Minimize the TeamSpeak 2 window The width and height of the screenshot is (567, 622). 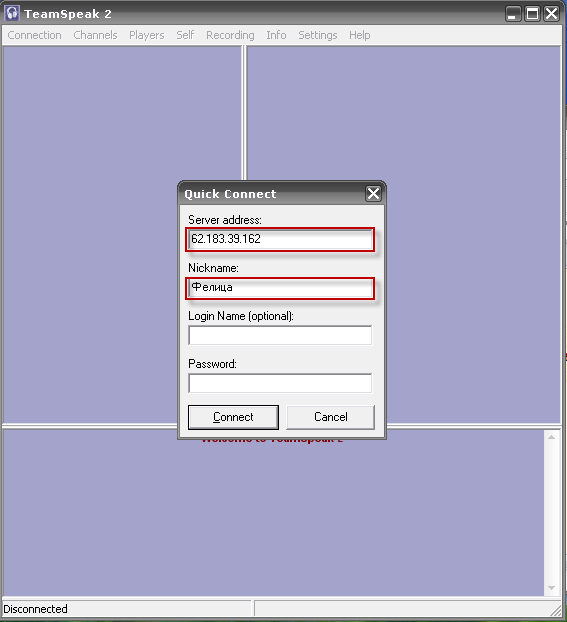pyautogui.click(x=513, y=14)
